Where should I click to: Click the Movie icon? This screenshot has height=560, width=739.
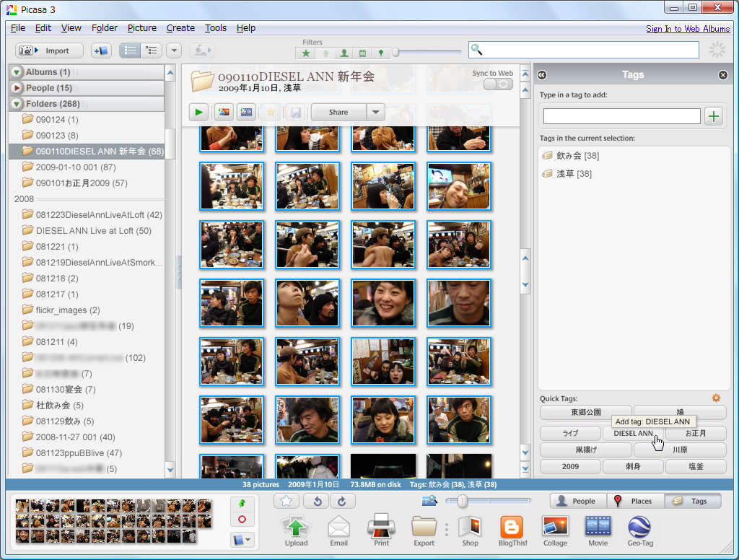coord(598,531)
